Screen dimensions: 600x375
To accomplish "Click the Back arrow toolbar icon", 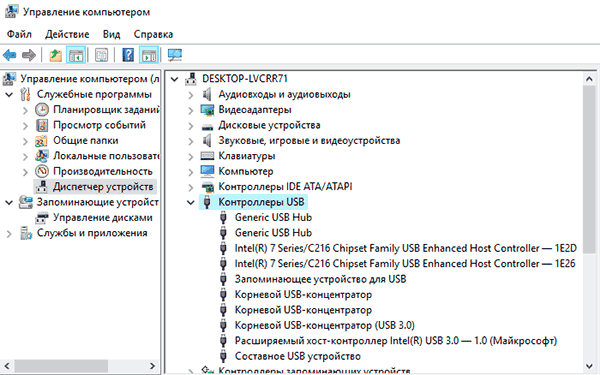I will (x=10, y=55).
